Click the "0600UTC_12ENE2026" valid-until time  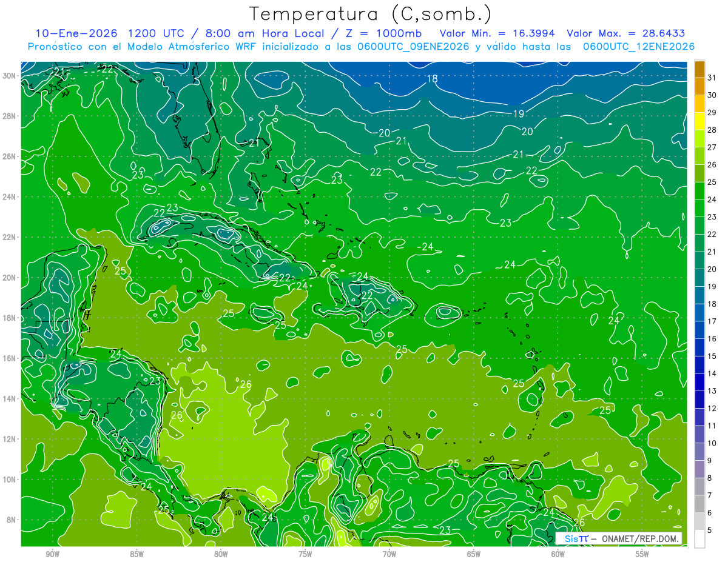639,47
